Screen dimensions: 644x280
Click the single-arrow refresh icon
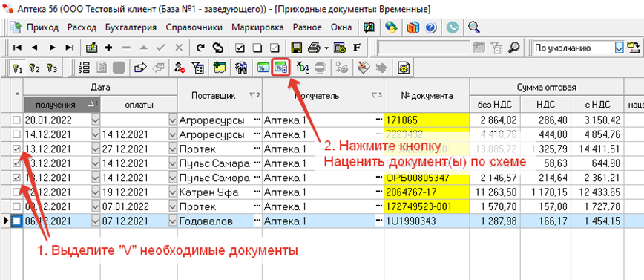tap(200, 48)
